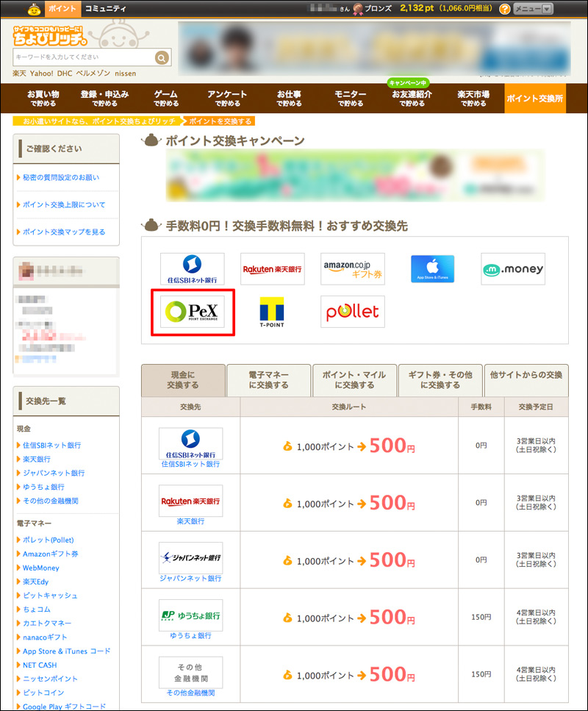Select the 現金に交換する tab

click(183, 380)
